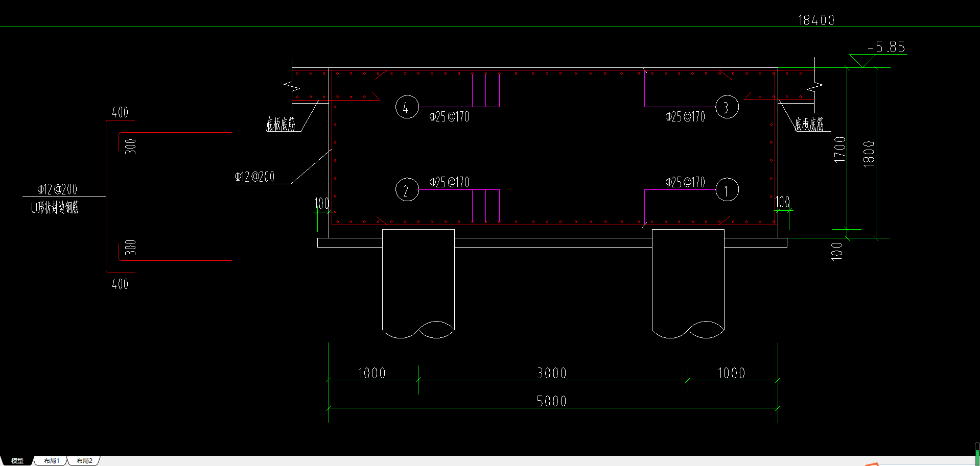The height and width of the screenshot is (466, 980).
Task: Switch to the 模型 tab
Action: [17, 460]
